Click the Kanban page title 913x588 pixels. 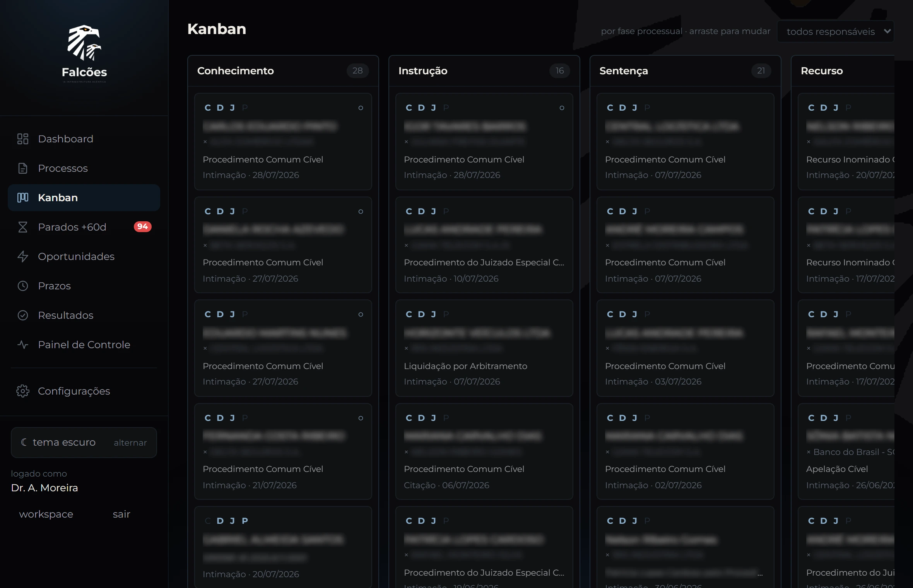click(x=217, y=29)
